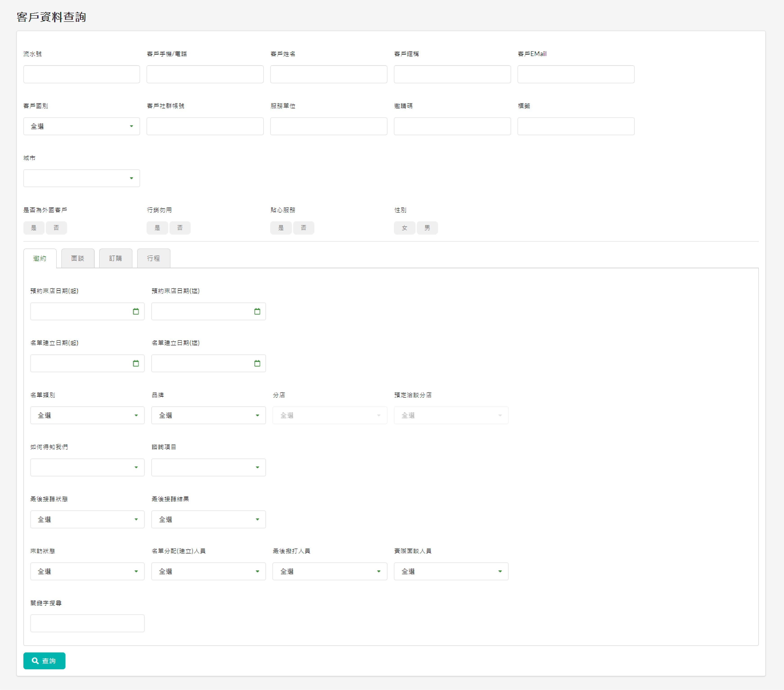The width and height of the screenshot is (784, 690).
Task: Click the disabled 預定洽談分店 dropdown
Action: tap(451, 415)
